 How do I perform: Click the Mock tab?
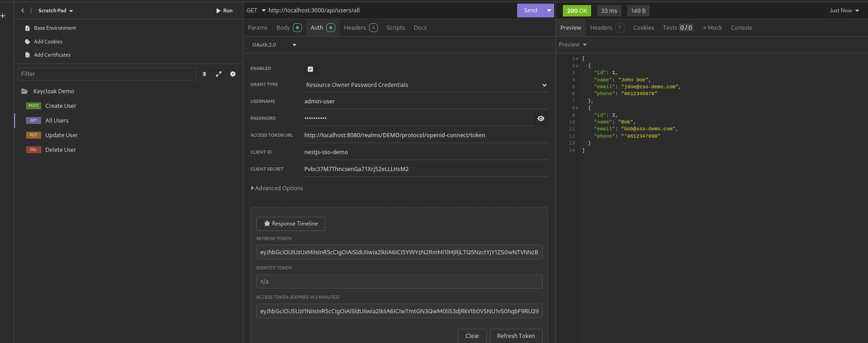(x=712, y=28)
